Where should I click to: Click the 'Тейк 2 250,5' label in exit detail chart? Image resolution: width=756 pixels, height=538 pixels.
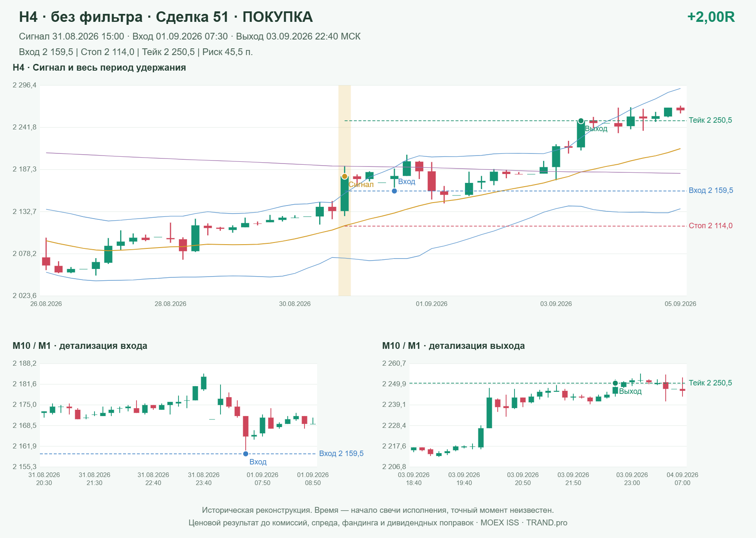pyautogui.click(x=710, y=383)
